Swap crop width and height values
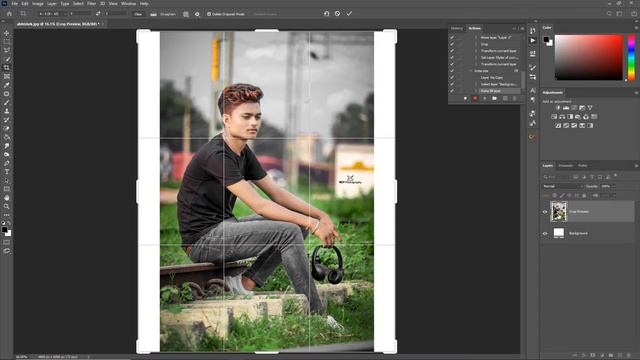 coord(98,13)
